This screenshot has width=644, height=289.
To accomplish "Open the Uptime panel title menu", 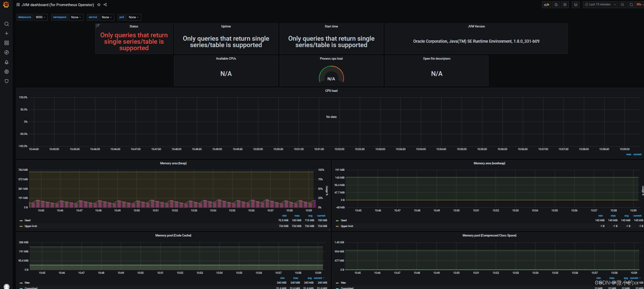I will pyautogui.click(x=226, y=26).
